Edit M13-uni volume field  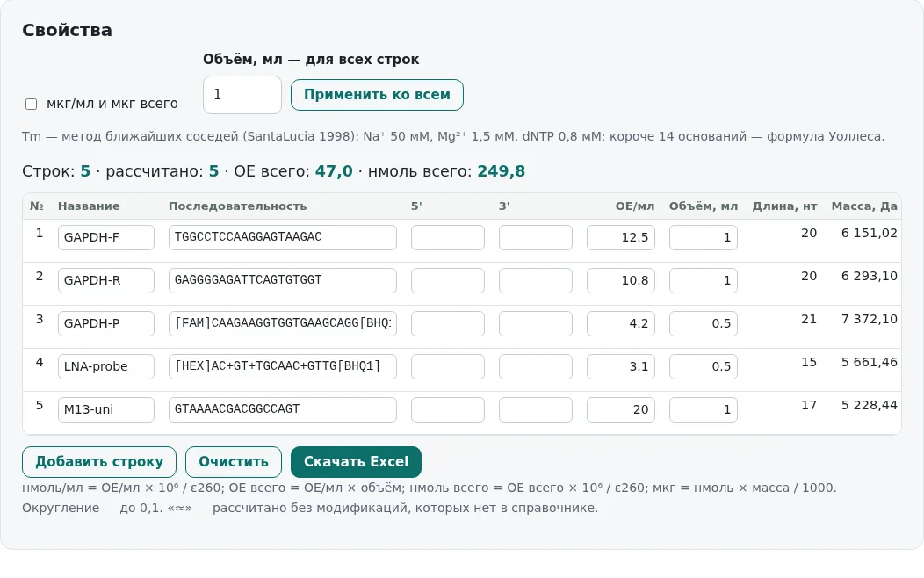coord(703,409)
